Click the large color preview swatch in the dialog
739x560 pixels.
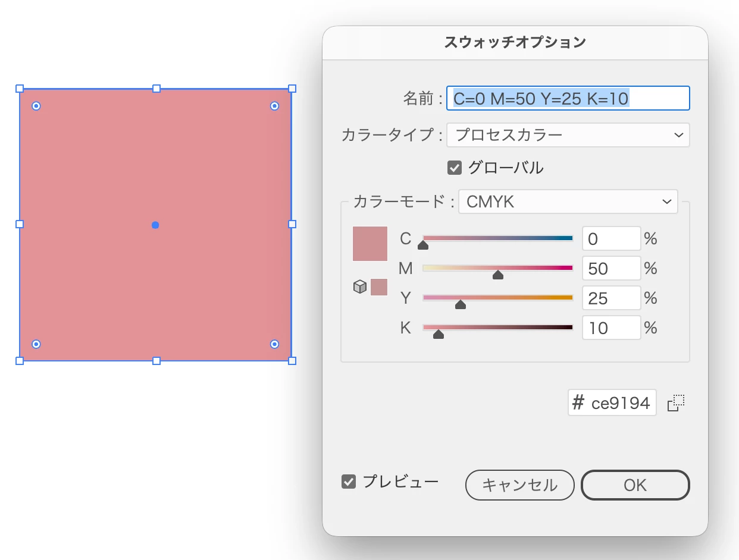[x=370, y=244]
